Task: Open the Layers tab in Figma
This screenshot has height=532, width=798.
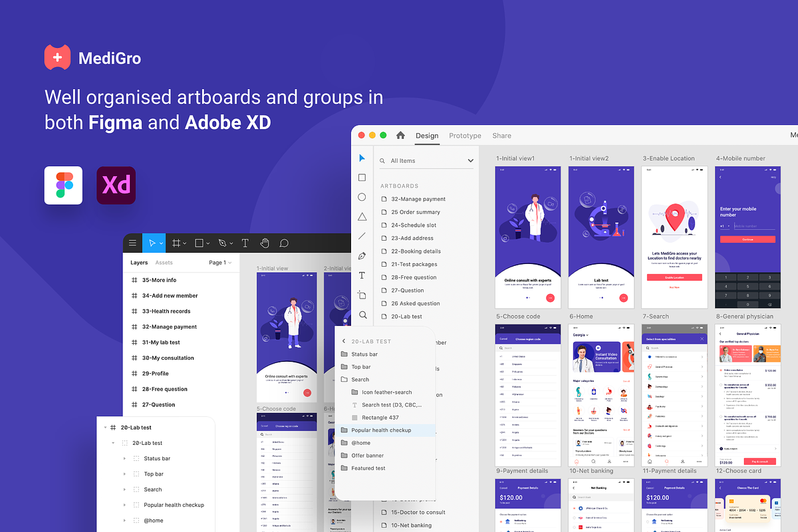Action: click(x=139, y=263)
